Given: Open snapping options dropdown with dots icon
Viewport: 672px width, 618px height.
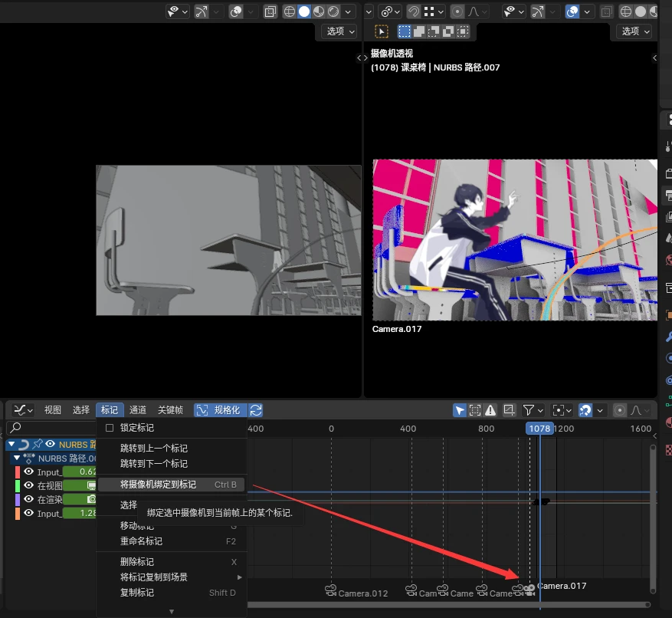Looking at the screenshot, I should click(433, 12).
